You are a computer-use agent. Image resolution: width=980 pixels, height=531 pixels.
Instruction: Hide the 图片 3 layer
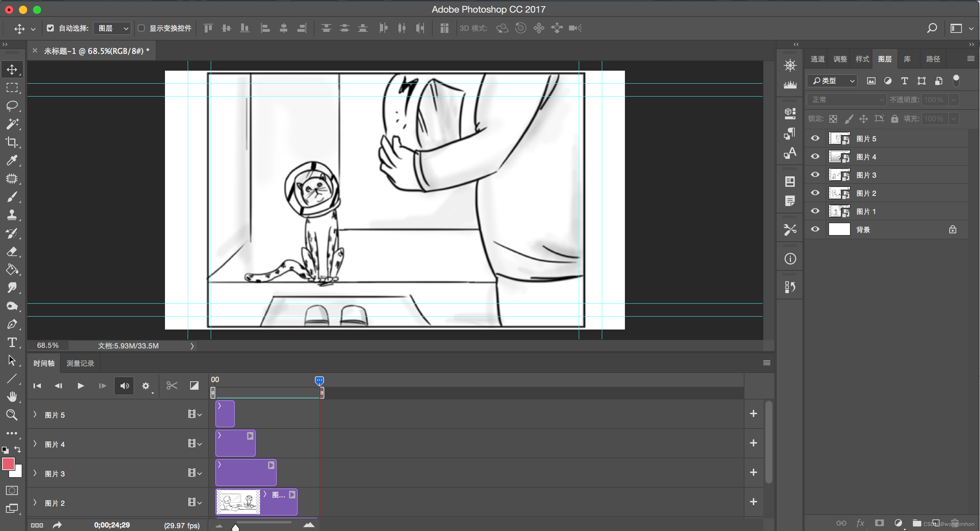point(815,175)
